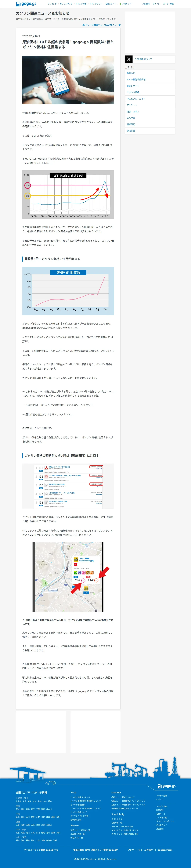Image resolution: width=191 pixels, height=868 pixels.
Task: Open footer link 最新価格投稿
Action: coord(76,820)
